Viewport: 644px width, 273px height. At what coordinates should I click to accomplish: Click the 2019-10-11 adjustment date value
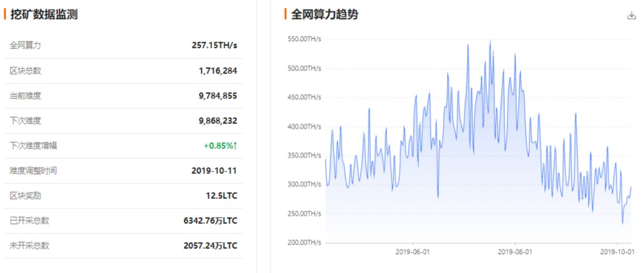[214, 171]
